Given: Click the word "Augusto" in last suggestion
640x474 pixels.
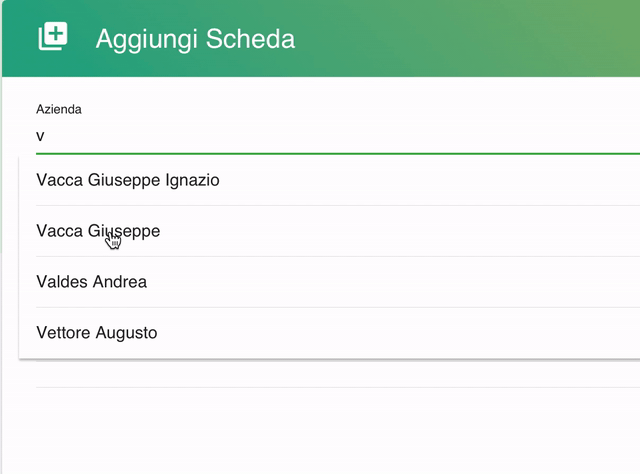Looking at the screenshot, I should 127,333.
